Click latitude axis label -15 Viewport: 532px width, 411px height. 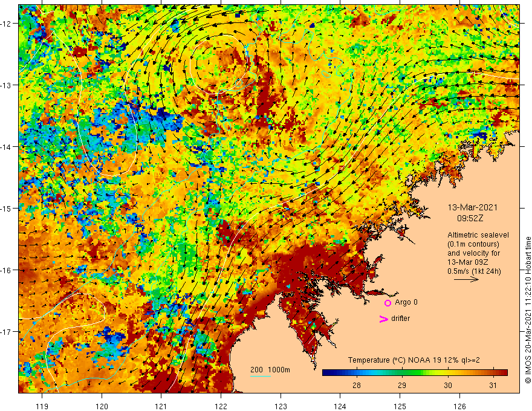pyautogui.click(x=6, y=209)
